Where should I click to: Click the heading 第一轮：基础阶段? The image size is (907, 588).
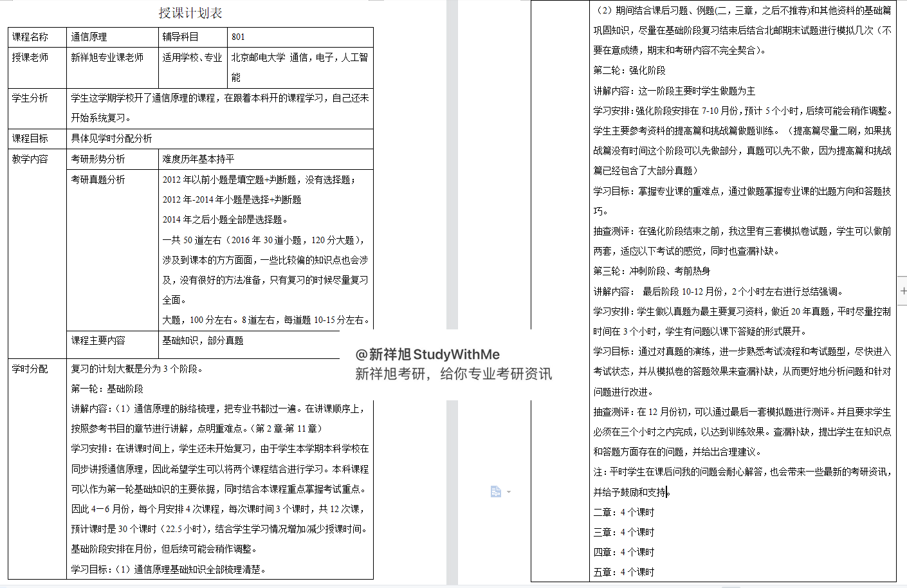[107, 389]
